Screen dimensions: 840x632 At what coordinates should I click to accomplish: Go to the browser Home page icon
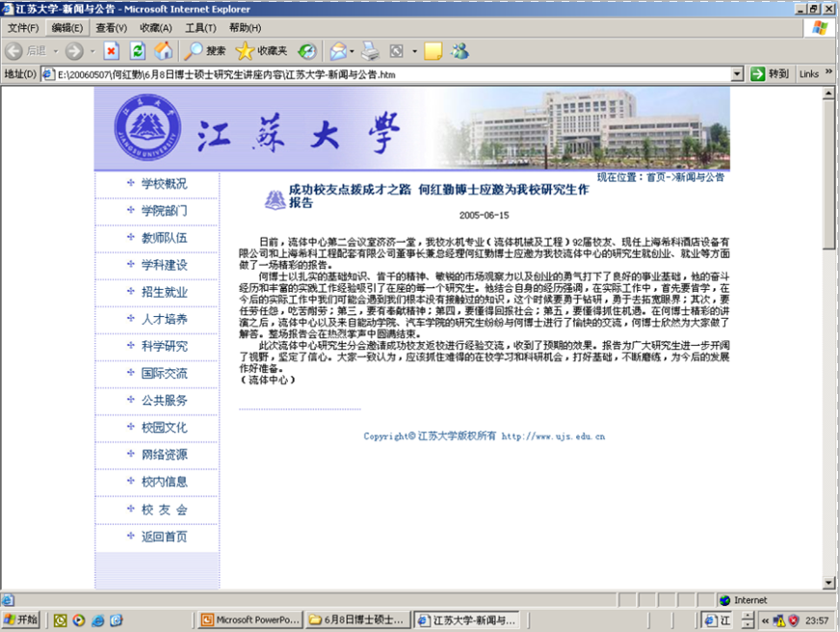click(x=164, y=50)
